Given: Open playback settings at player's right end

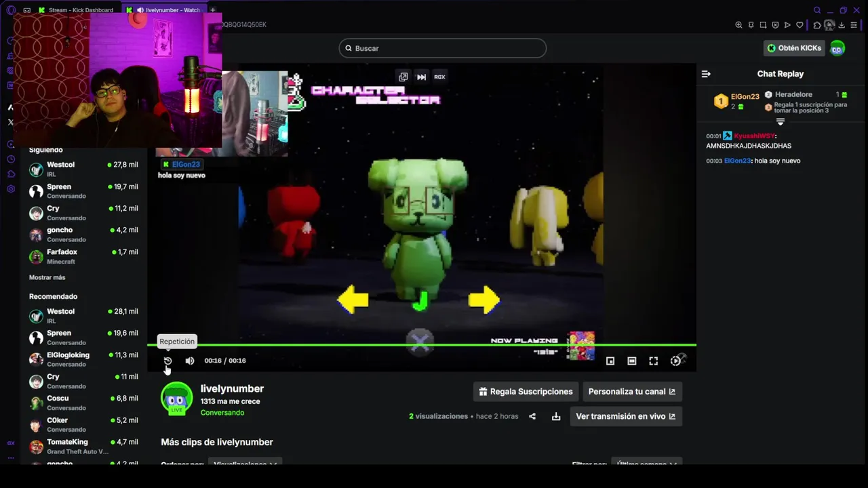Looking at the screenshot, I should tap(676, 361).
